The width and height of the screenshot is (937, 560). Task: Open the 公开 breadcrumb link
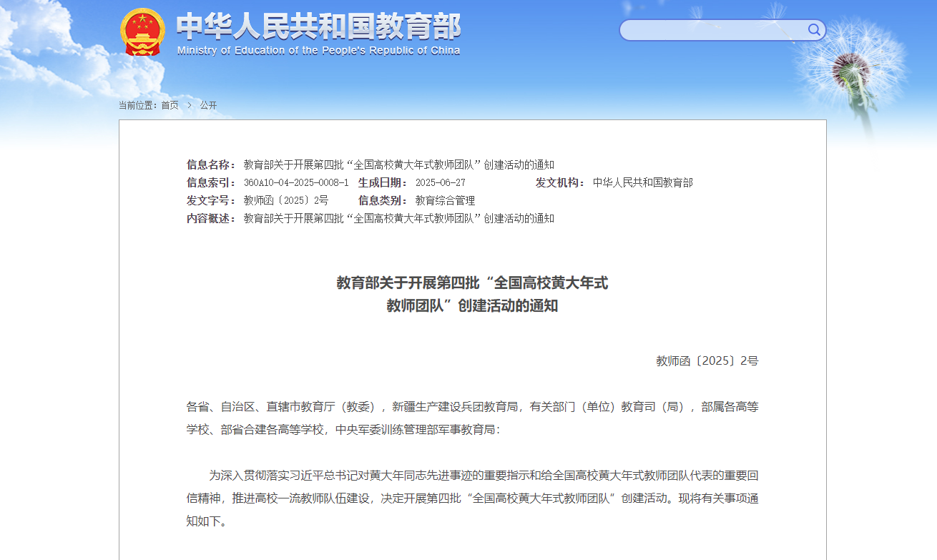coord(208,105)
